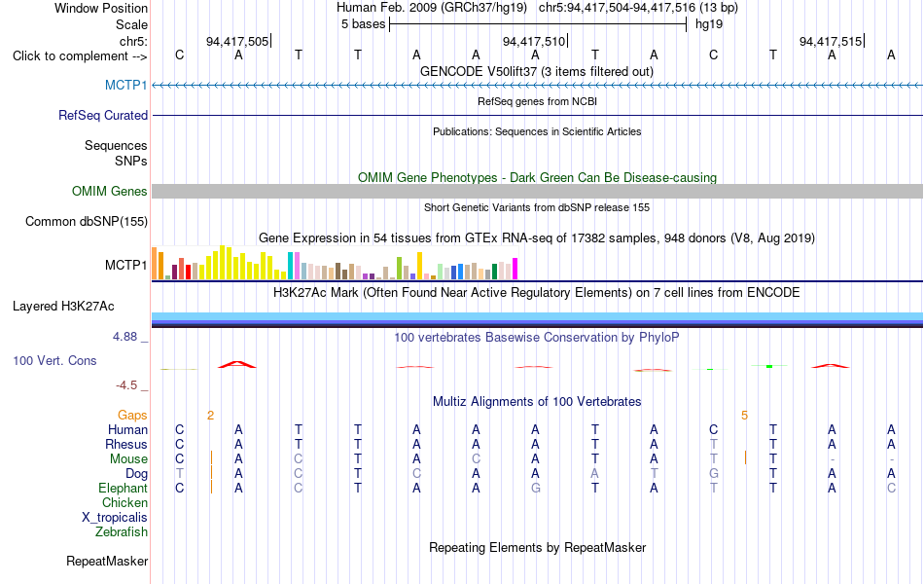Open the 100 Vert. Cons track label

(x=54, y=360)
